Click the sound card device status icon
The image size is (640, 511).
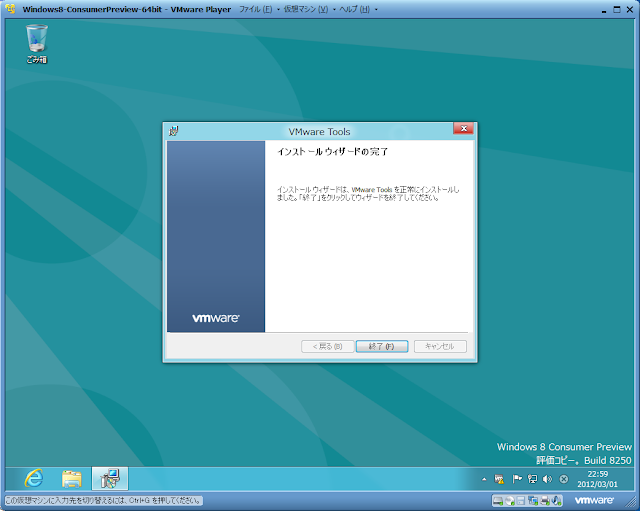point(556,500)
